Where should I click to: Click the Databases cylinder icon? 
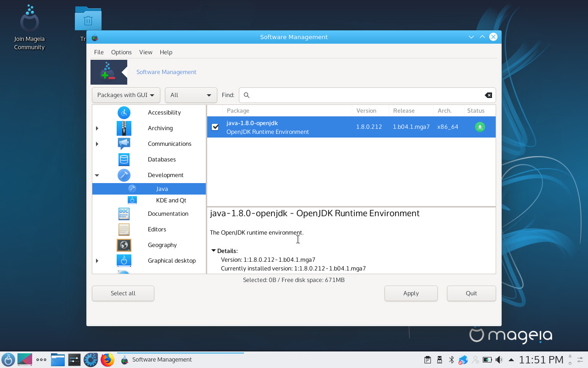point(124,160)
